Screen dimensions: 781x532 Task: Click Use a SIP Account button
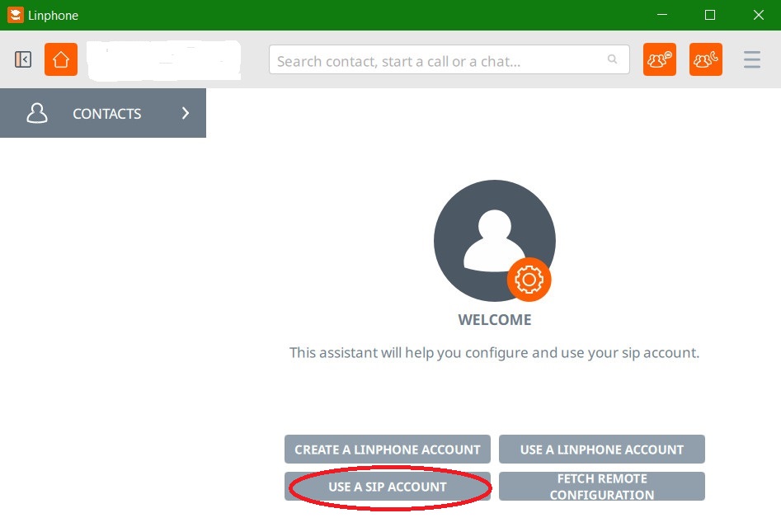tap(387, 487)
